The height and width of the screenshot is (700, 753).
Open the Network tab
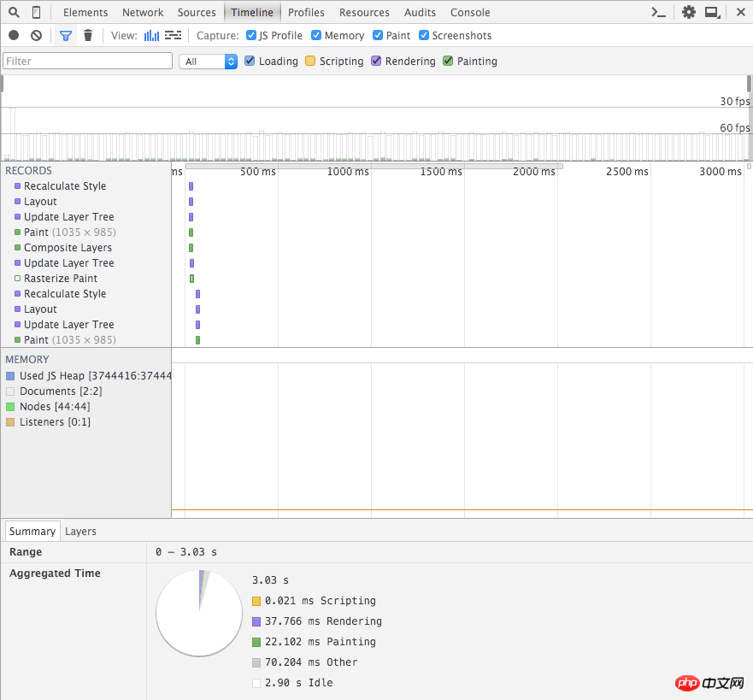(x=143, y=12)
